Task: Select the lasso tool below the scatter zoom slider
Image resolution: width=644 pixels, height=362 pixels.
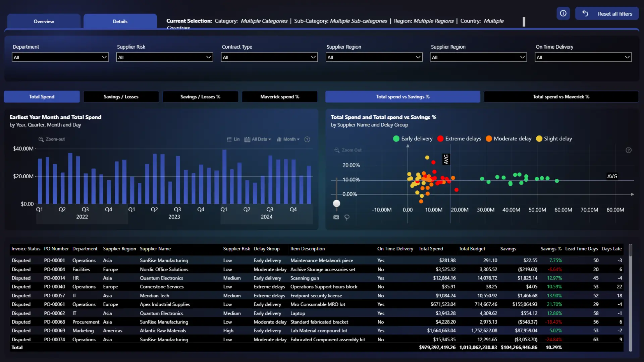Action: coord(347,217)
